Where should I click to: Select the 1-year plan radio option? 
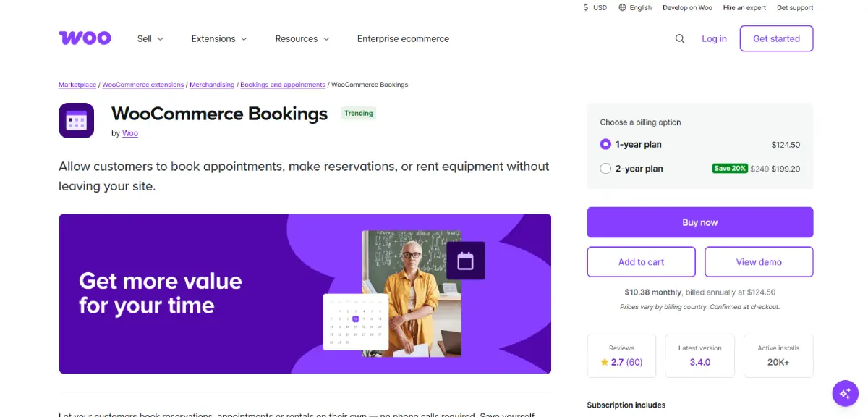point(606,145)
